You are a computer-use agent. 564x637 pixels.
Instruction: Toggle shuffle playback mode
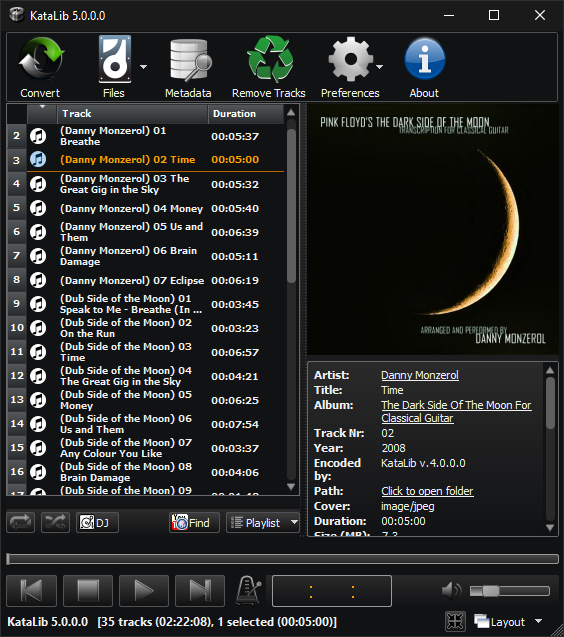(55, 522)
